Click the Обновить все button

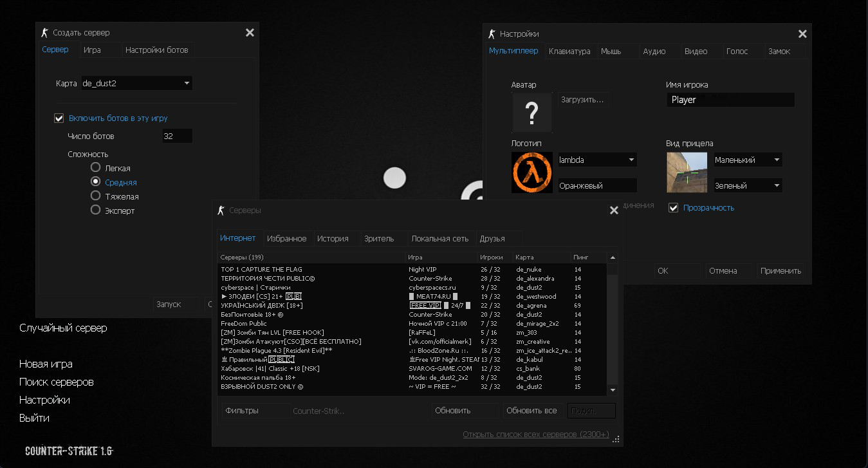[x=531, y=411]
